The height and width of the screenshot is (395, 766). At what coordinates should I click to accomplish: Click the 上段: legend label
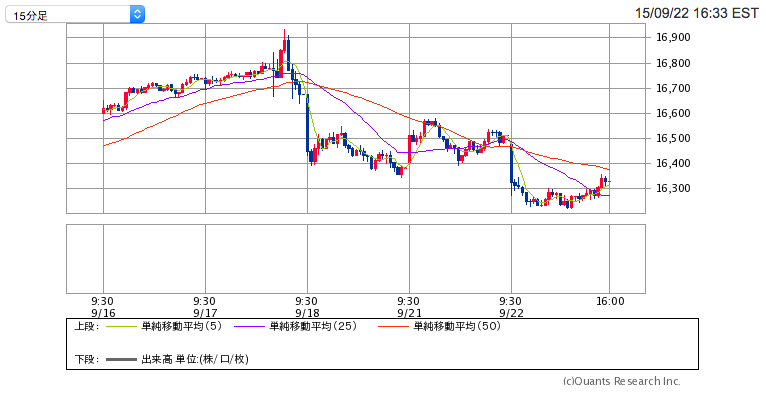coord(87,327)
